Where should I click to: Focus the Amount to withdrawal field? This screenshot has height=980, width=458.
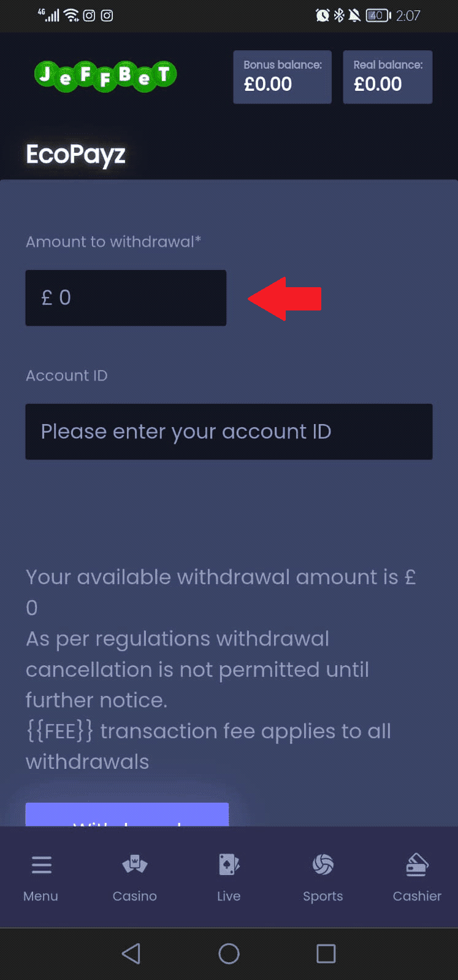[x=126, y=298]
